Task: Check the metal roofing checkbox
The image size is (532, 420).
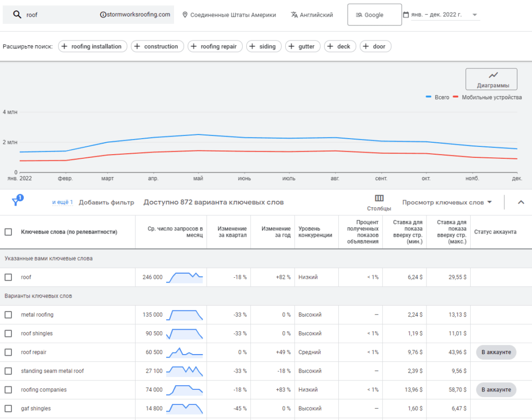Action: tap(8, 315)
